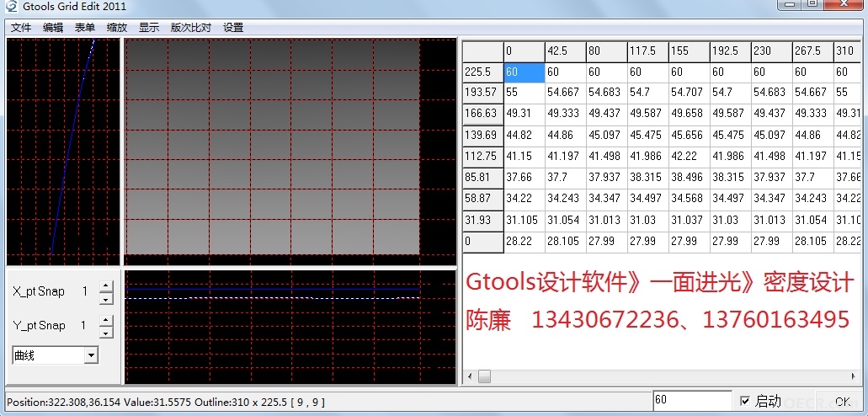Open the 设置 menu

pyautogui.click(x=233, y=28)
